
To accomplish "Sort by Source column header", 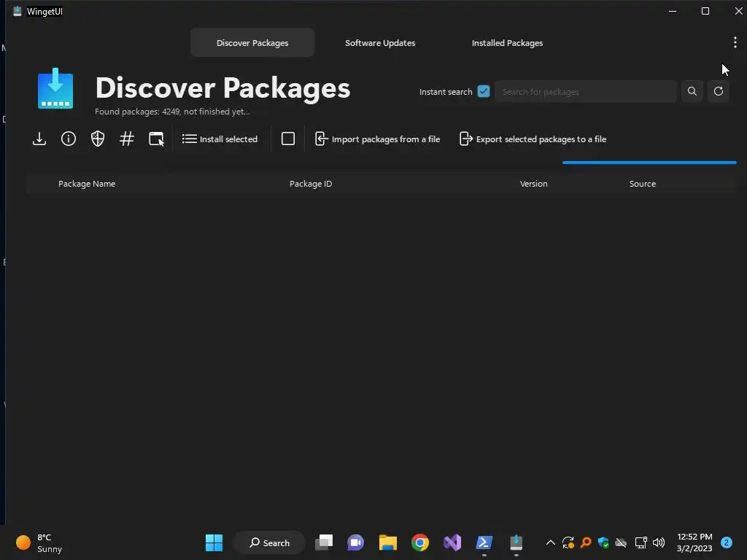I will pyautogui.click(x=642, y=184).
